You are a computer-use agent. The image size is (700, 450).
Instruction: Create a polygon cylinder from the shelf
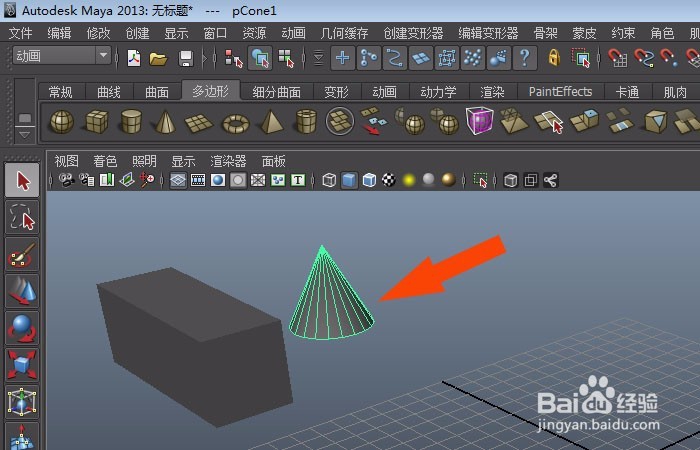(131, 121)
